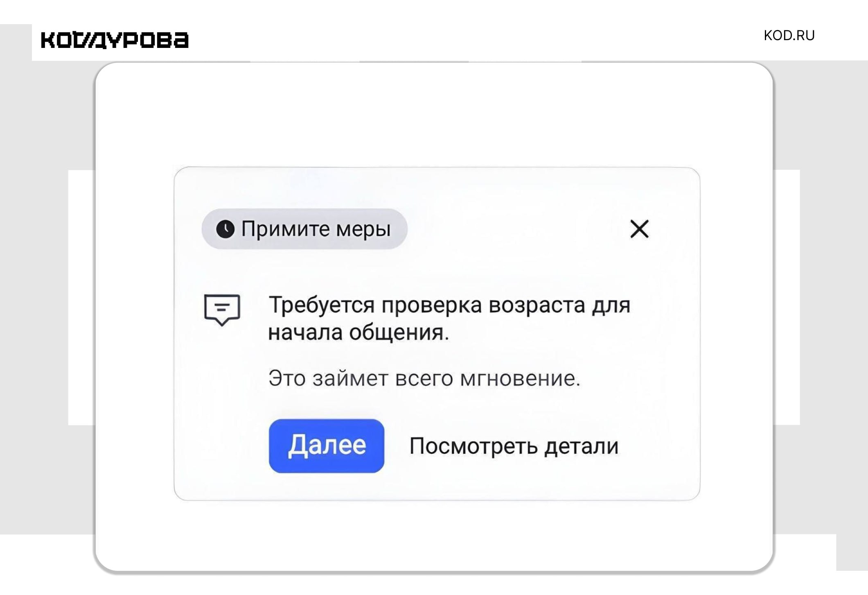Click the КОД part of the logo

[x=61, y=40]
